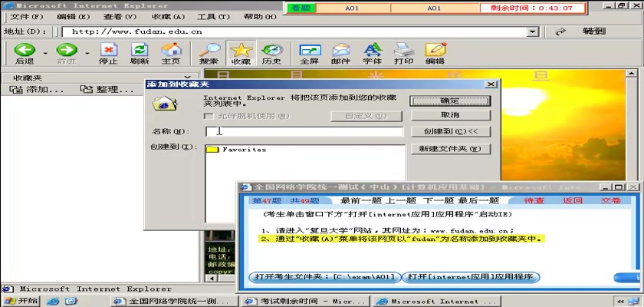Click the Back (后退) toolbar icon
The height and width of the screenshot is (307, 644).
[25, 54]
